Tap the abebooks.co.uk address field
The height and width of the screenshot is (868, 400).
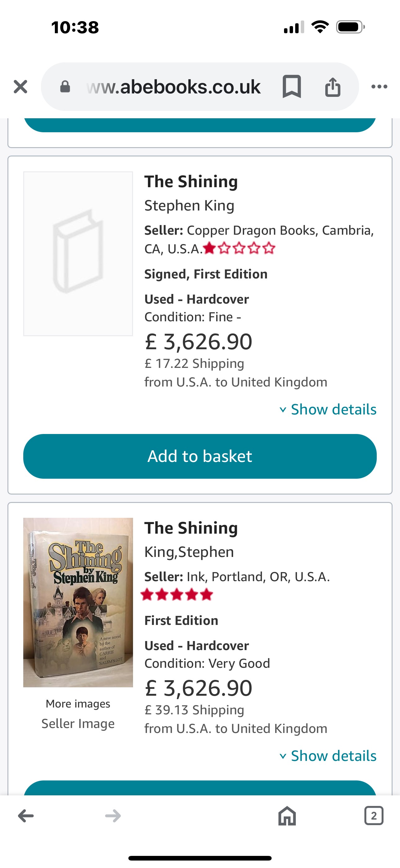click(173, 87)
